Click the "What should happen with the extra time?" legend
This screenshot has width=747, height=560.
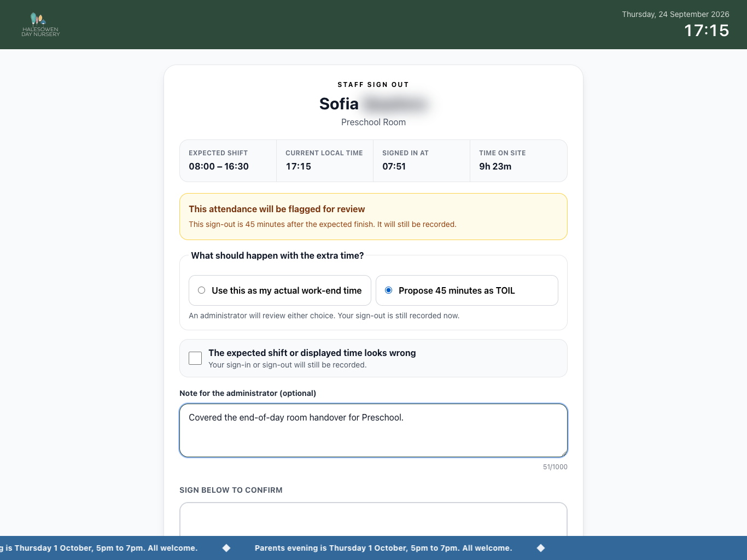(x=277, y=255)
